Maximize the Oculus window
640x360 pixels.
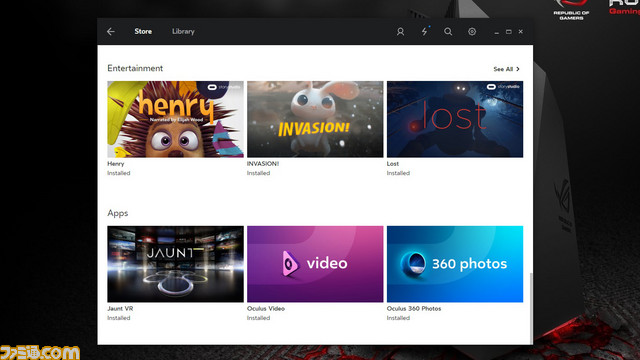click(x=509, y=31)
